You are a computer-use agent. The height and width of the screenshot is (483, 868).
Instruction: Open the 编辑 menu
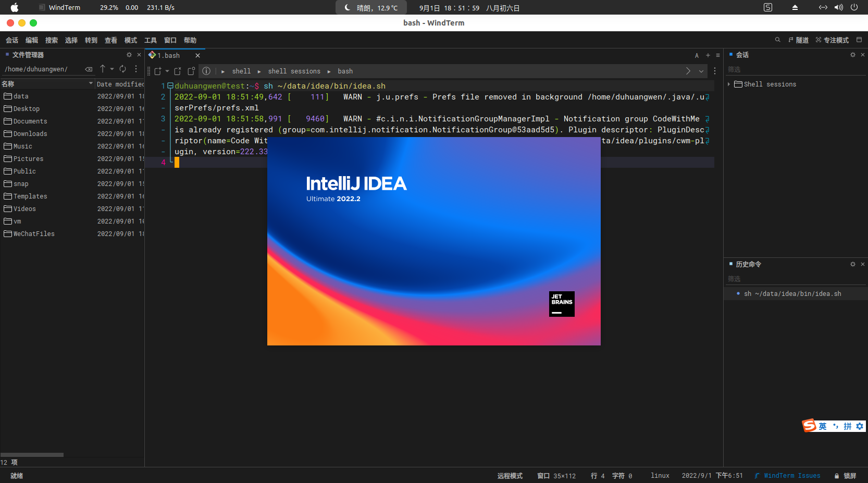click(x=32, y=40)
